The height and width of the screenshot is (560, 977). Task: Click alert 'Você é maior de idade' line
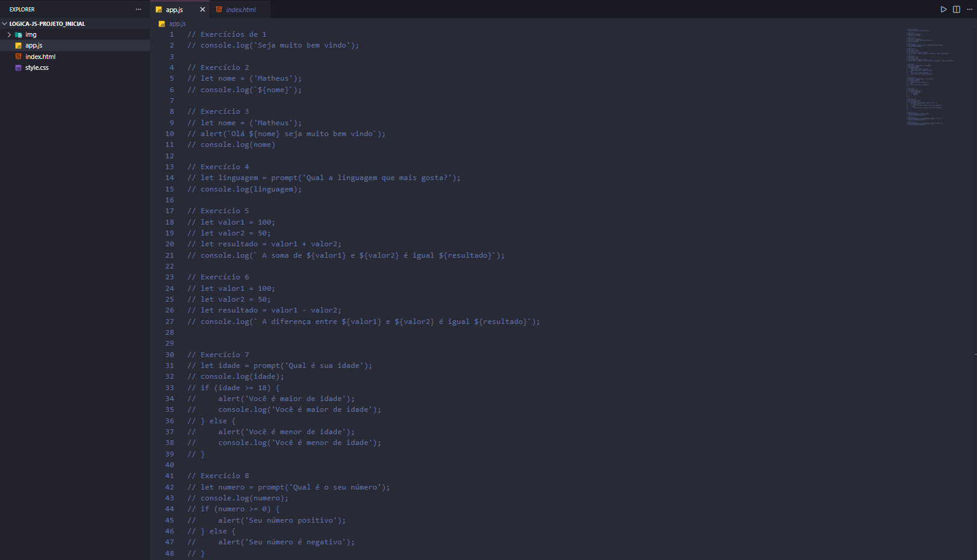(271, 399)
